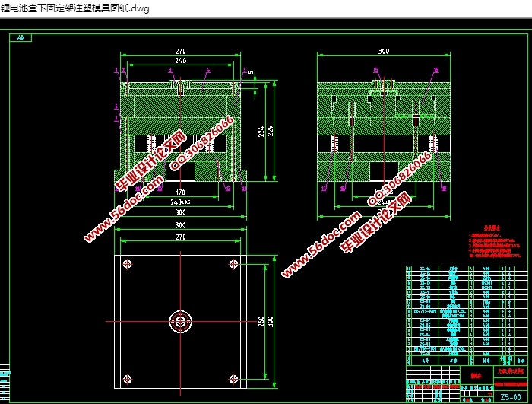Click magenta part balloon number 5
Viewport: 532px width, 404px height.
pyautogui.click(x=244, y=70)
